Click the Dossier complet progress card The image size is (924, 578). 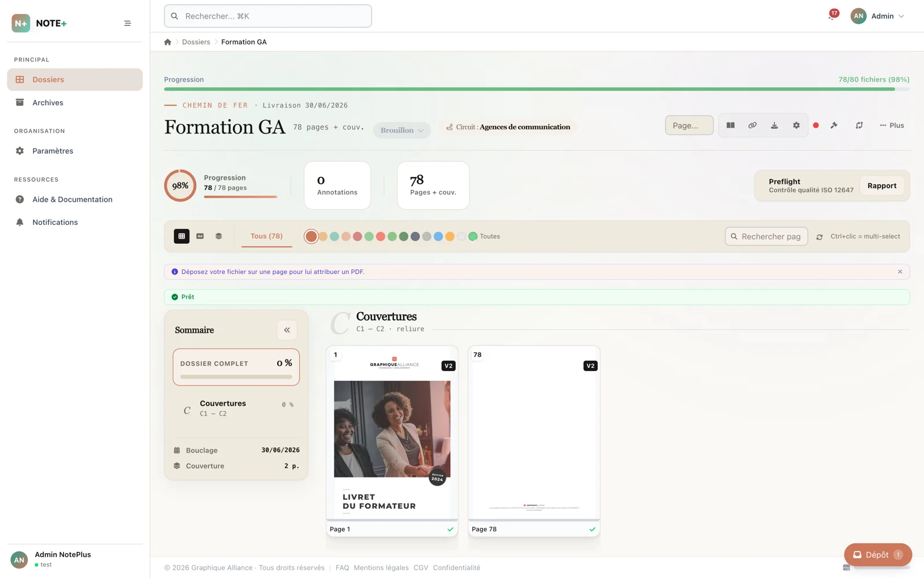click(x=236, y=367)
